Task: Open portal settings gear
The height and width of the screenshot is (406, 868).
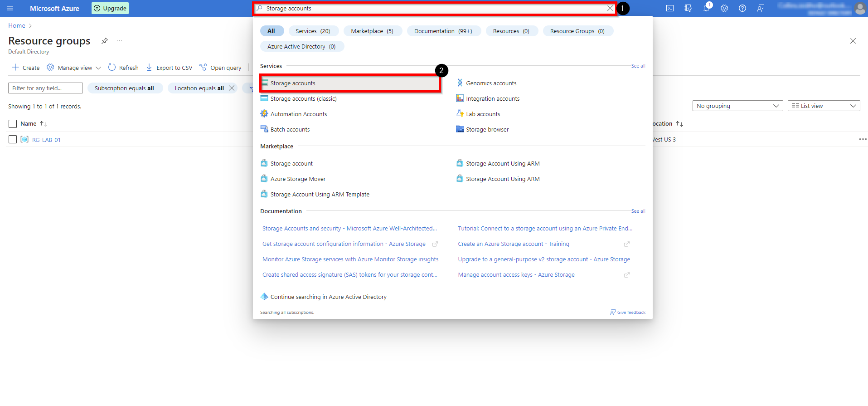Action: point(724,8)
